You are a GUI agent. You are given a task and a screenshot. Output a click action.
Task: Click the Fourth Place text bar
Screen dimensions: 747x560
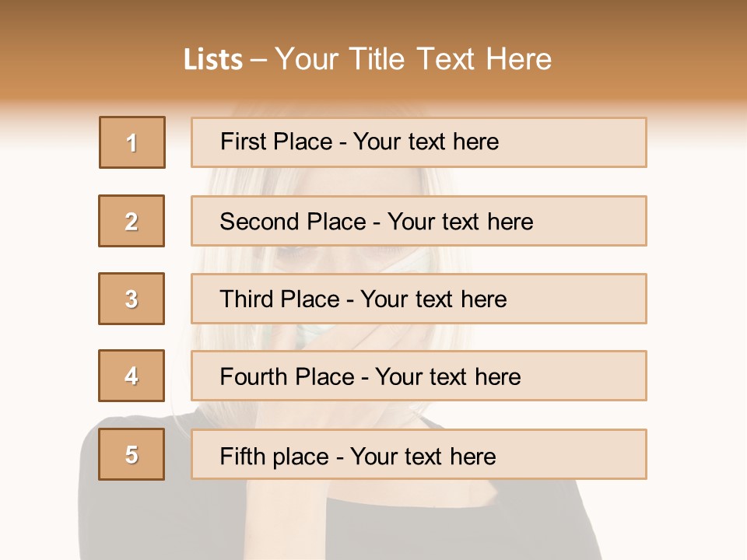point(419,376)
